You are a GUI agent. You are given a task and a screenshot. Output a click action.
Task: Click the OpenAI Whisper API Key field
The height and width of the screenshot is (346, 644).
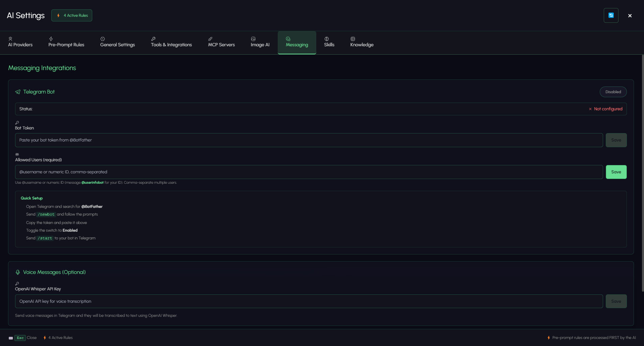[309, 301]
